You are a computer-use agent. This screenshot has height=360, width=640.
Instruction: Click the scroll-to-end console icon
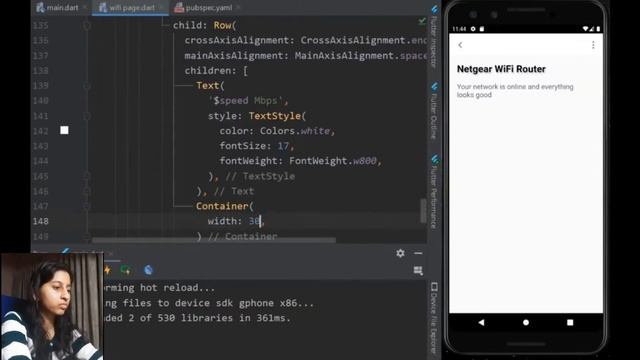point(418,271)
